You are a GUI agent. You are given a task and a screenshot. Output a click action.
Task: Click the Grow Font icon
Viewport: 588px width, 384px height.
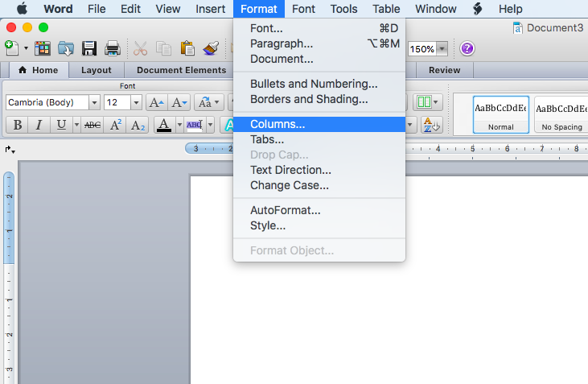(158, 102)
